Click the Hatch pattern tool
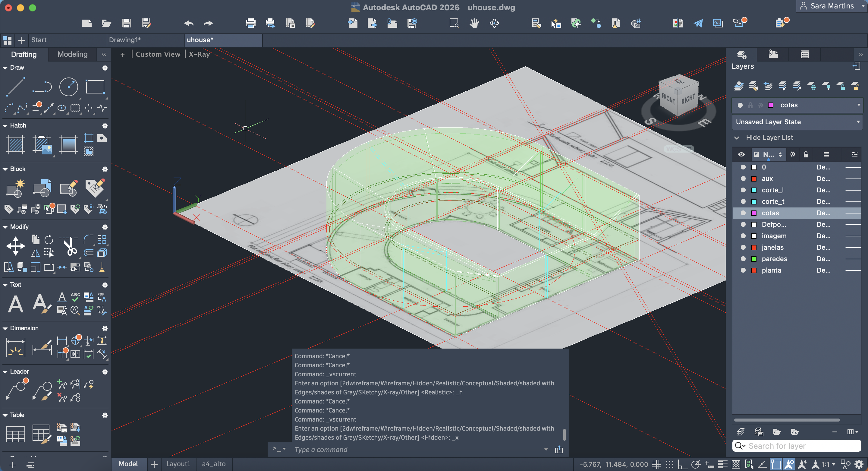 (15, 145)
